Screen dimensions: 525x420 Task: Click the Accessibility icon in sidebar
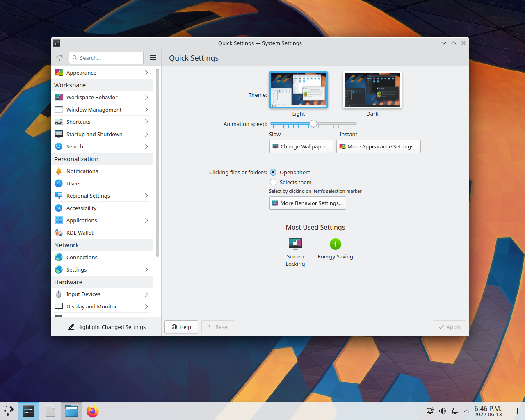59,208
